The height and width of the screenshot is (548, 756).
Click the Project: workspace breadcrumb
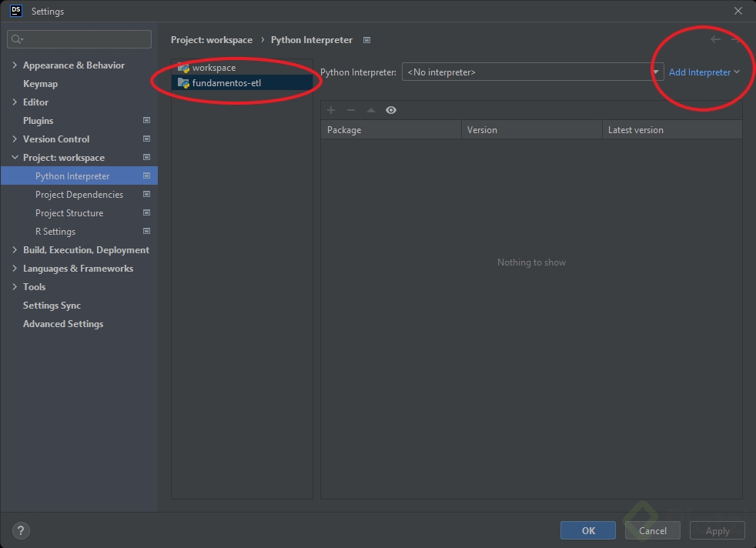[x=212, y=39]
